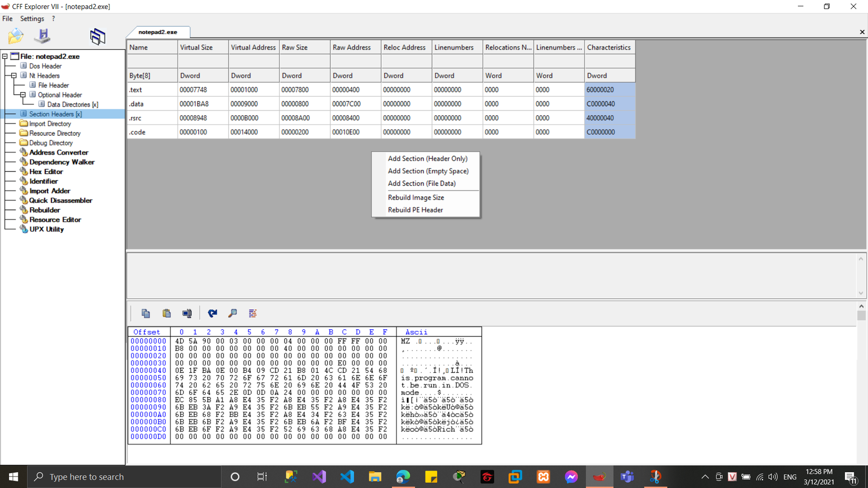
Task: Click the magnifier find icon in hex toolbar
Action: click(x=233, y=313)
